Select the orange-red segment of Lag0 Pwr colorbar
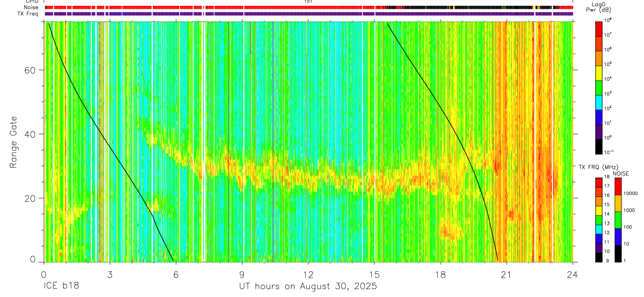The height and width of the screenshot is (297, 644). pyautogui.click(x=598, y=43)
